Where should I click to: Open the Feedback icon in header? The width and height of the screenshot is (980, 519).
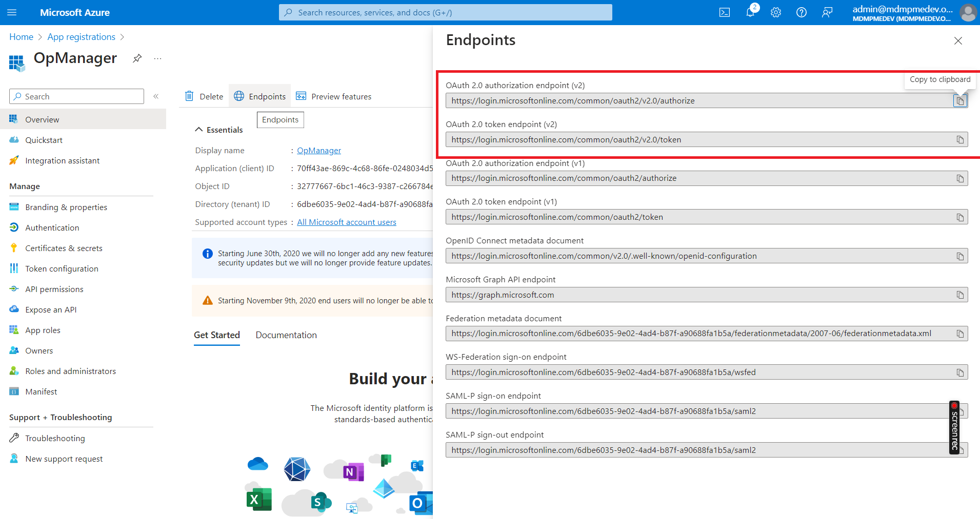pos(827,12)
